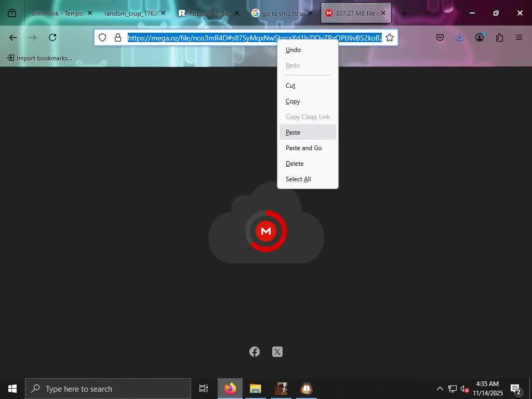The image size is (532, 399).
Task: Click the forward navigation arrow
Action: (33, 37)
